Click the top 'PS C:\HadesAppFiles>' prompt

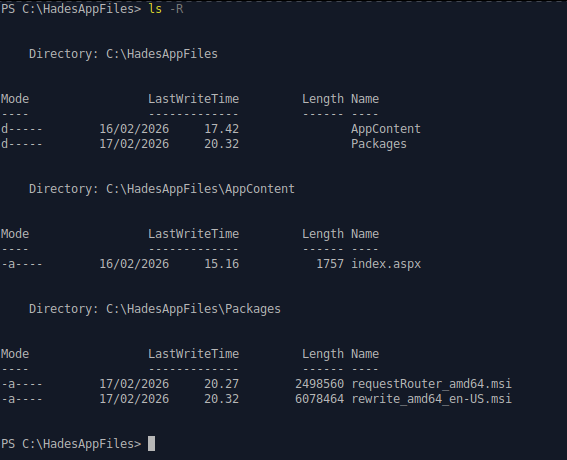pos(71,9)
